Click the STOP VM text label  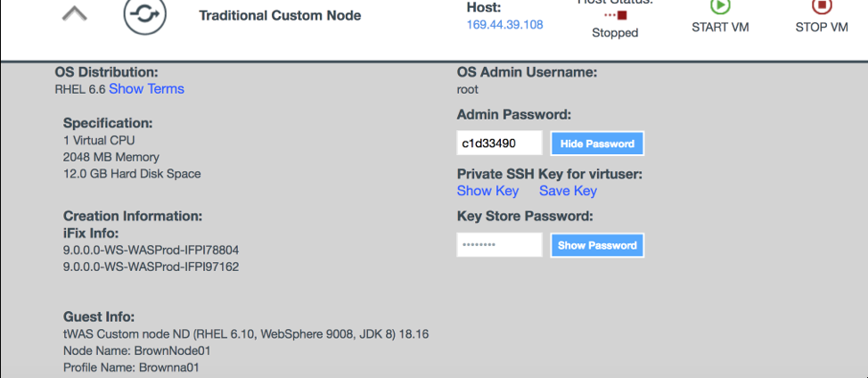point(821,27)
